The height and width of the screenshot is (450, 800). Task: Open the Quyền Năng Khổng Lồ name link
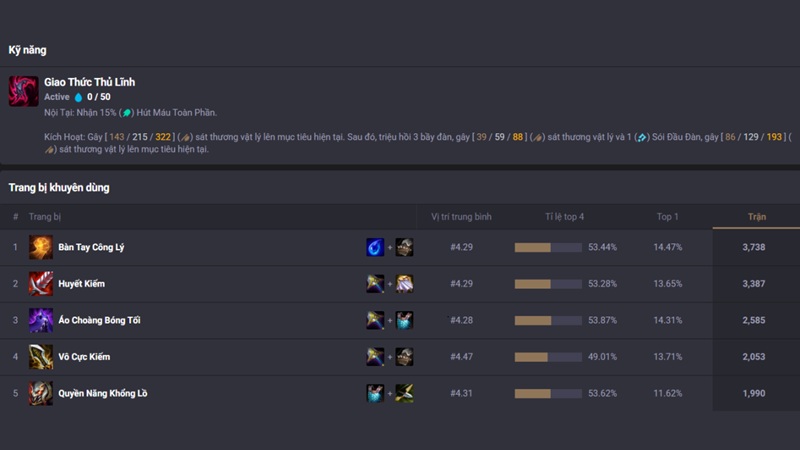102,393
